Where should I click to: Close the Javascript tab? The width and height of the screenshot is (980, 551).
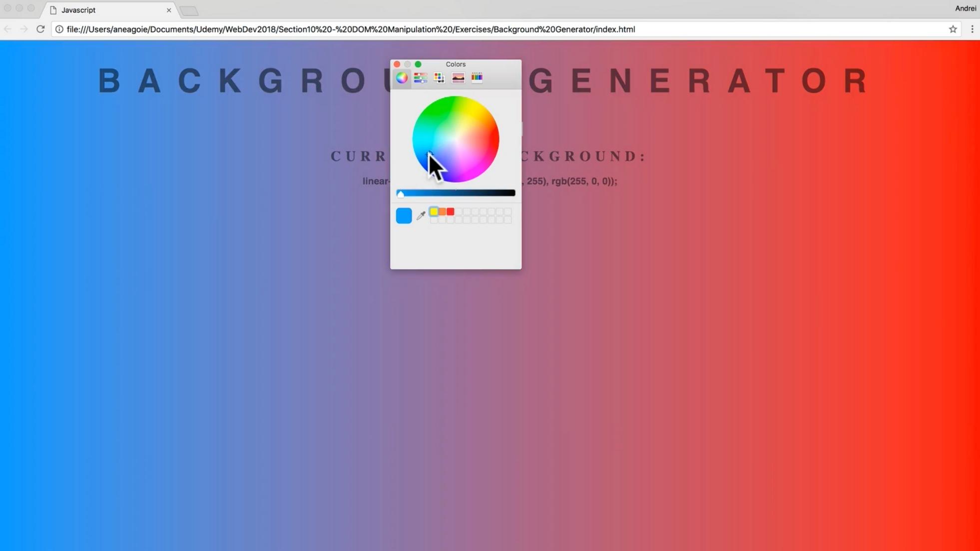pyautogui.click(x=169, y=10)
